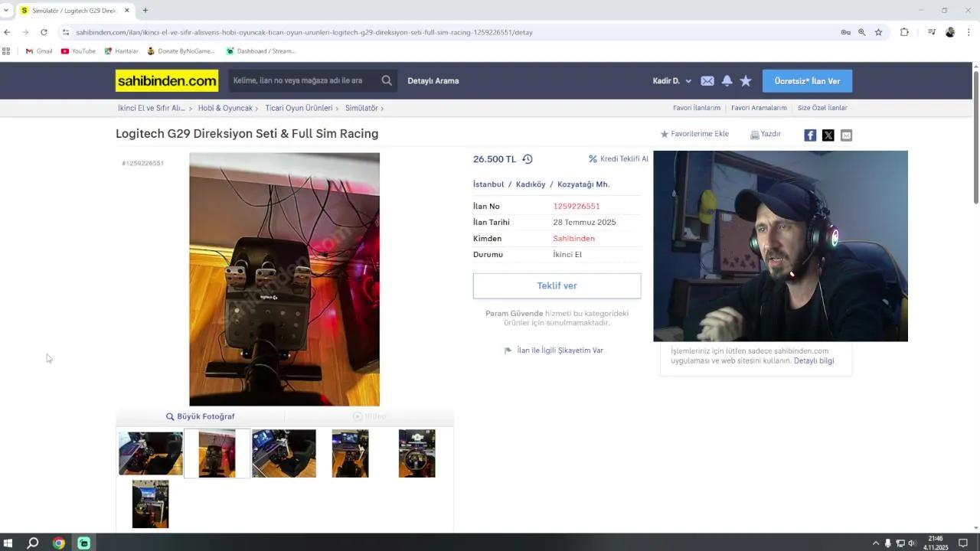Go to Ticari Oyun Ürünleri breadcrumb
Screen dimensions: 980x551
299,108
